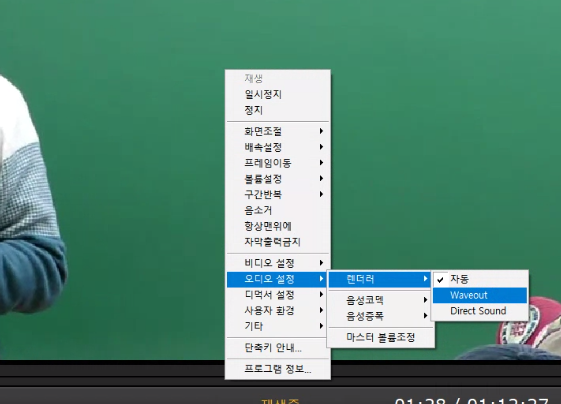Expand the 볼륨설정 submenu
Image resolution: width=561 pixels, height=404 pixels.
tap(277, 179)
